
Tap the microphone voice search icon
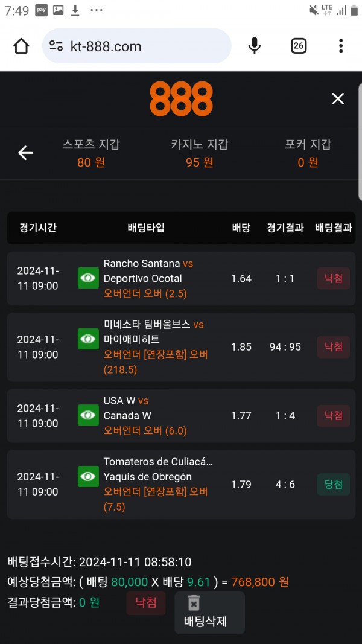[255, 46]
